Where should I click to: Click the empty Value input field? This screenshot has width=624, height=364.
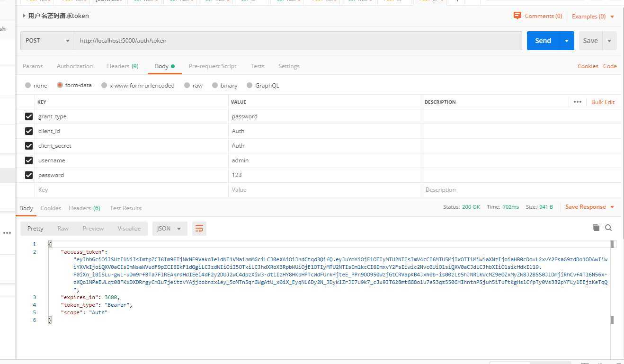pos(325,190)
